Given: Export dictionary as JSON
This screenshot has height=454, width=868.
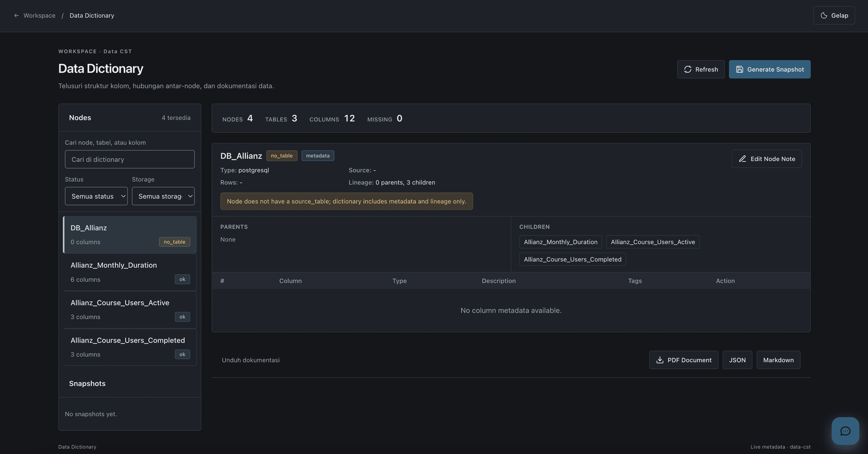Looking at the screenshot, I should click(x=737, y=360).
